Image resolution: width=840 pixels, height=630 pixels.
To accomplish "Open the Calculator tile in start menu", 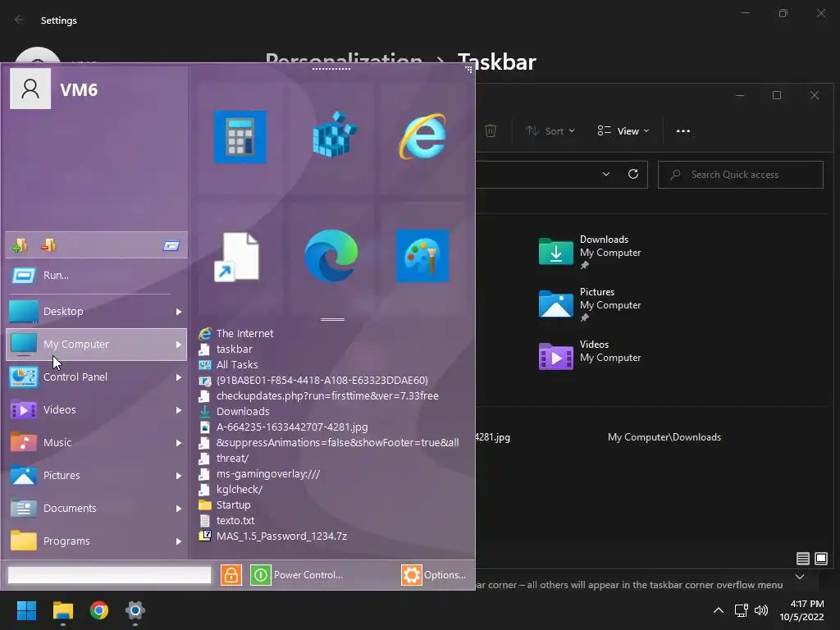I will [x=240, y=137].
